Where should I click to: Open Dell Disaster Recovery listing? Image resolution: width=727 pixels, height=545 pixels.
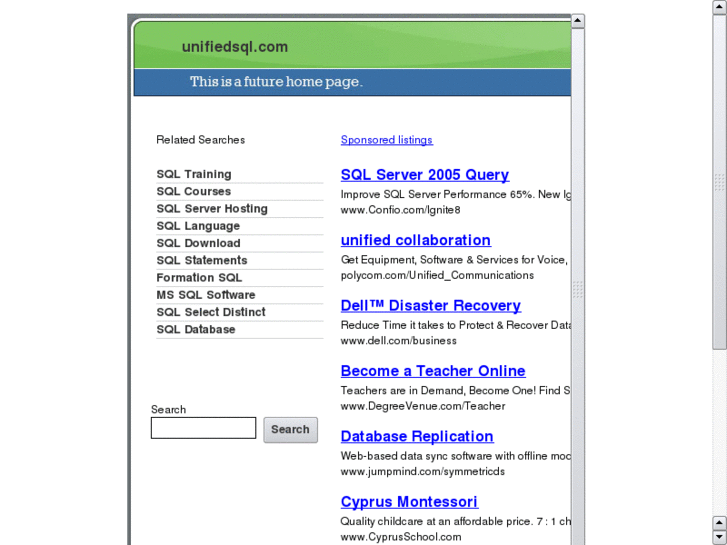coord(431,306)
